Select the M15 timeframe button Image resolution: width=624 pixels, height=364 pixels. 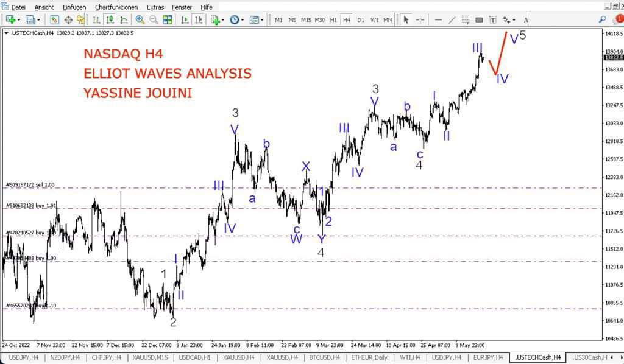coord(305,19)
